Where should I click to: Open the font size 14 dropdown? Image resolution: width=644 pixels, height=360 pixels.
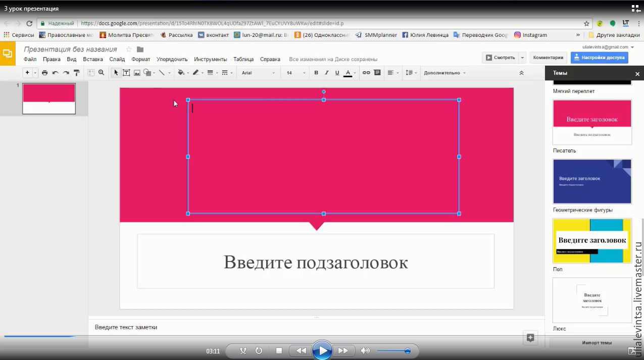[296, 73]
